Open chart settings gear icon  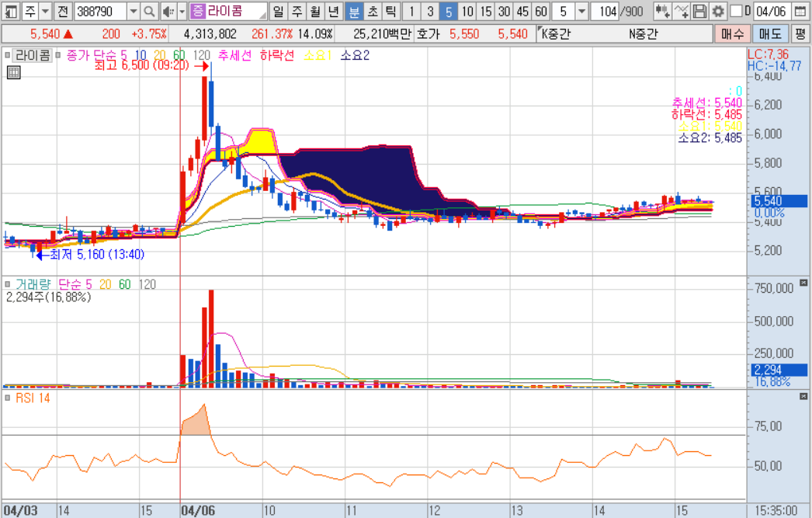click(718, 11)
